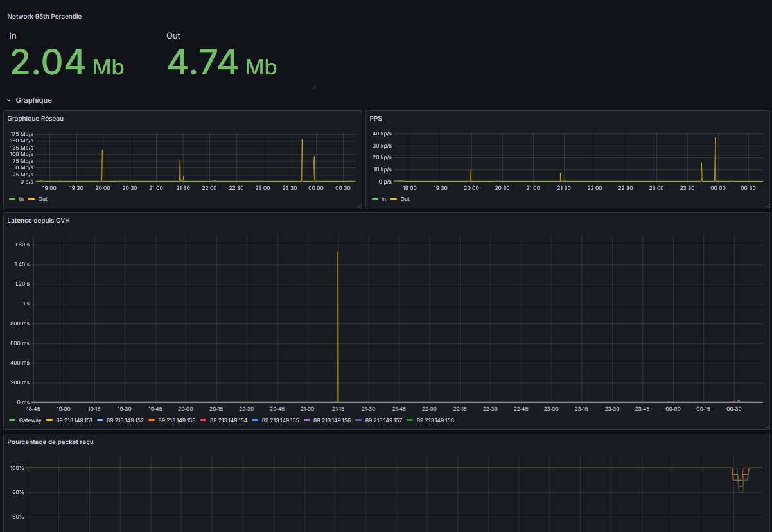Viewport: 772px width, 532px height.
Task: Toggle series 89.213.149.151 in latency legend
Action: tap(75, 420)
